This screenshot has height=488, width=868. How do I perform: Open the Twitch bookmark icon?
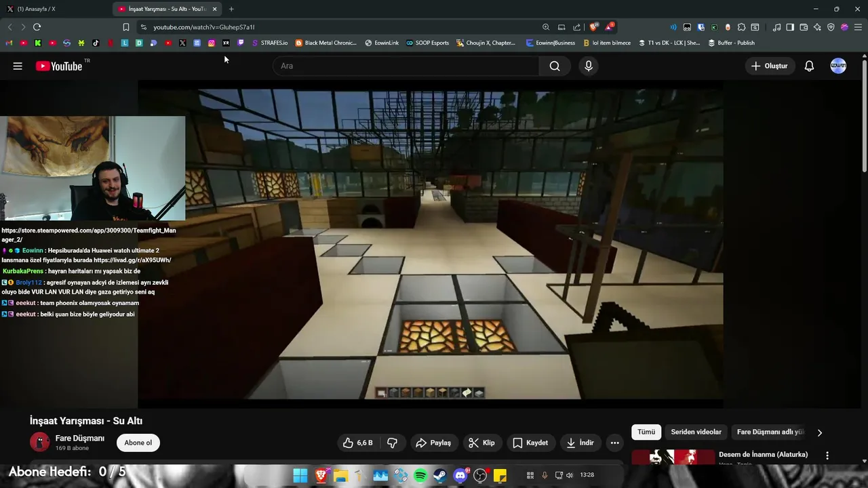coord(240,43)
